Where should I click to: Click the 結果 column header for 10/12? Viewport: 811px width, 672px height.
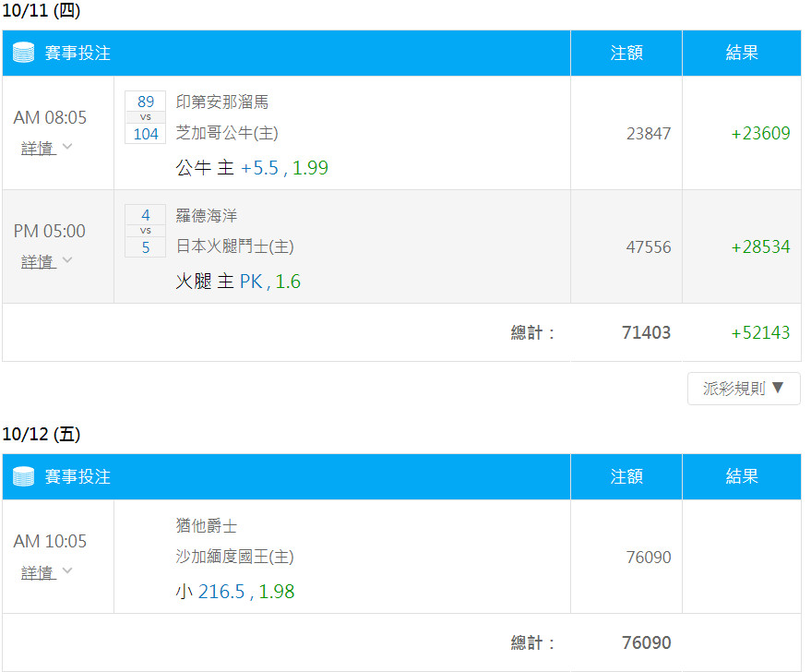click(x=742, y=476)
